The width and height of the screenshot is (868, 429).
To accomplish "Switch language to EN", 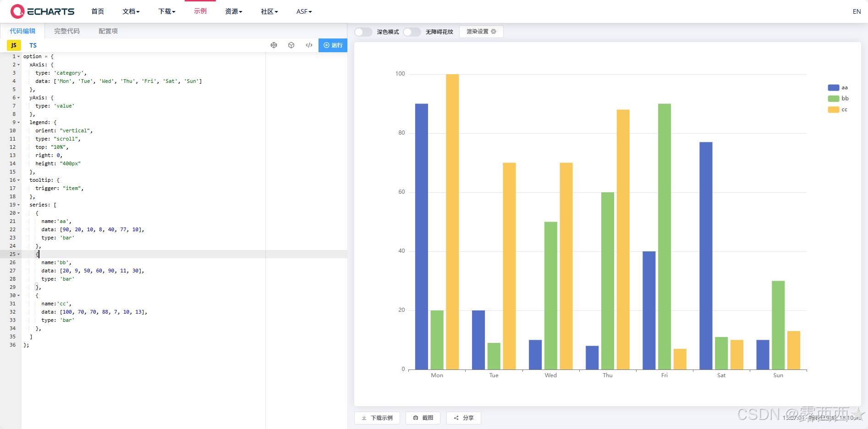I will pos(857,11).
